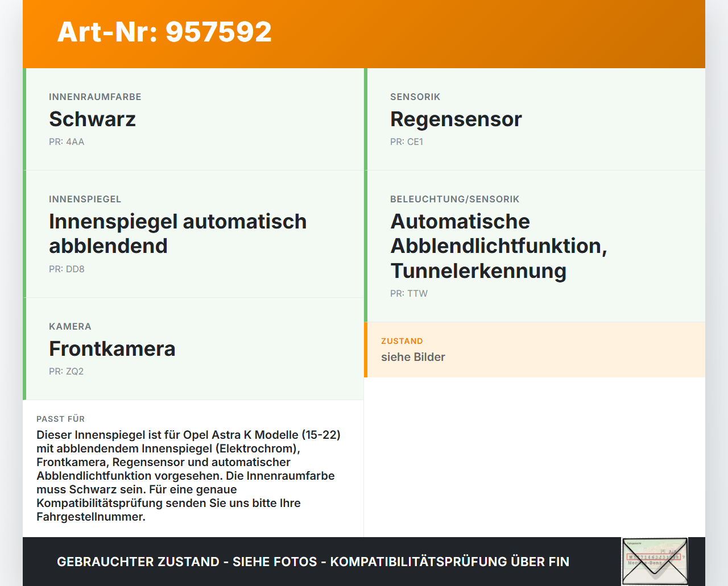728x586 pixels.
Task: Click the orange Zustand status card
Action: (x=535, y=350)
